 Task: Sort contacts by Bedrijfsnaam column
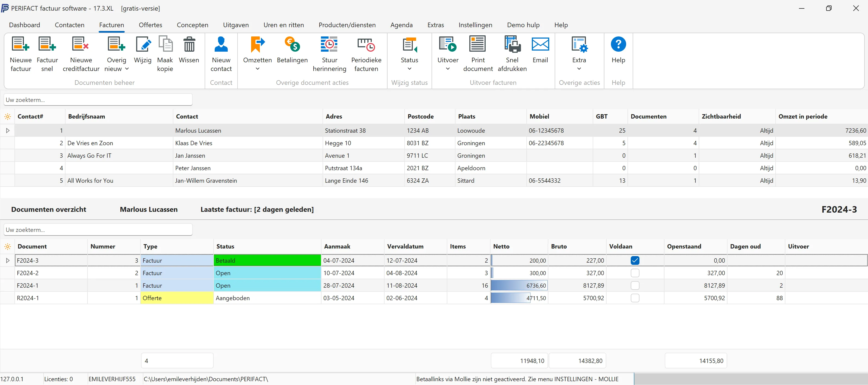[x=119, y=117]
